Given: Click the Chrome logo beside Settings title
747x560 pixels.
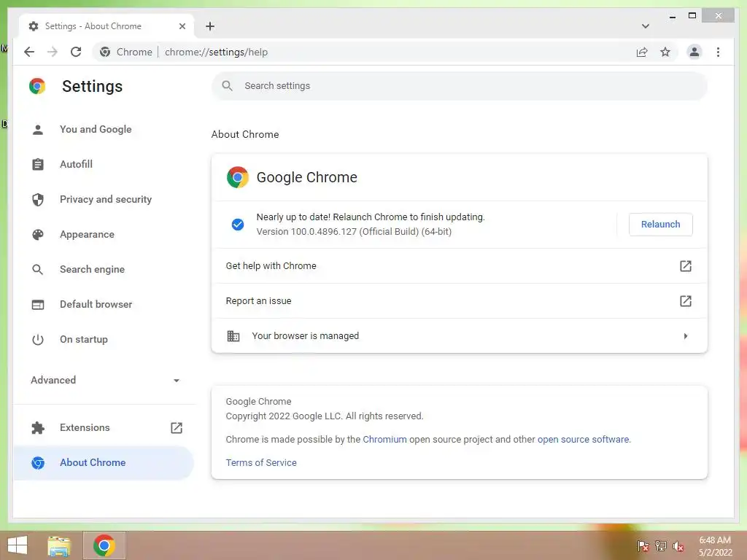Looking at the screenshot, I should pyautogui.click(x=37, y=86).
